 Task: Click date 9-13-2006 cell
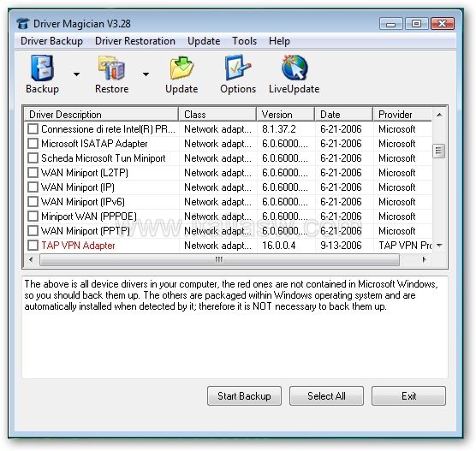(x=341, y=246)
